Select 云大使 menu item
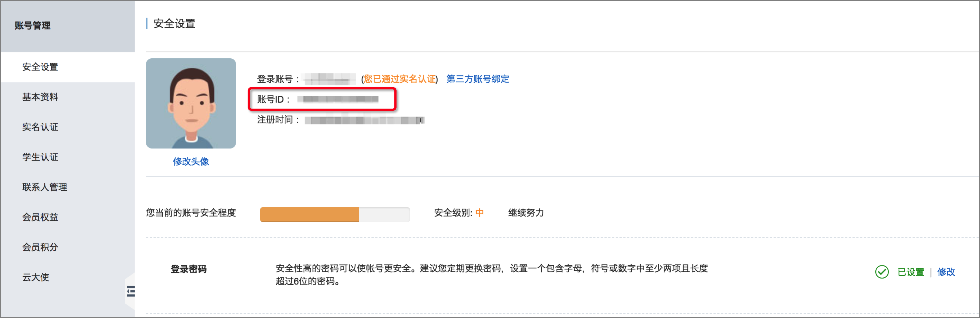Screen dimensions: 980x318 click(36, 277)
